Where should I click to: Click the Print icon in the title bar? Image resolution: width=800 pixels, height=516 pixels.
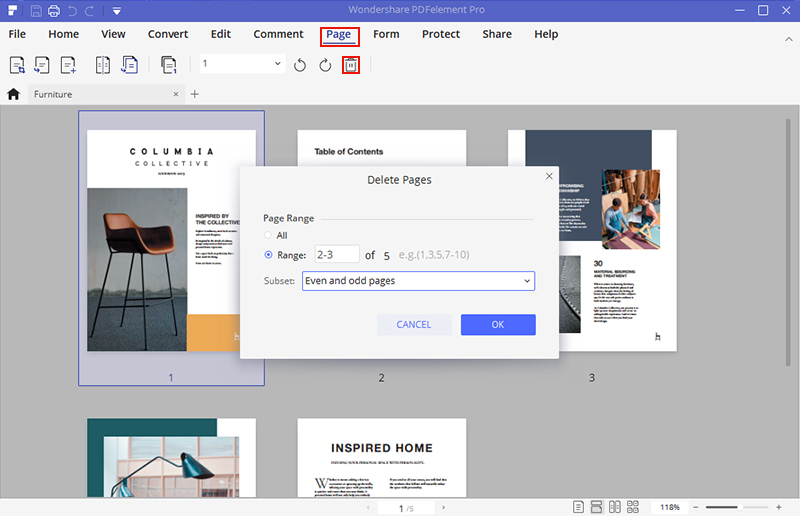pyautogui.click(x=53, y=11)
